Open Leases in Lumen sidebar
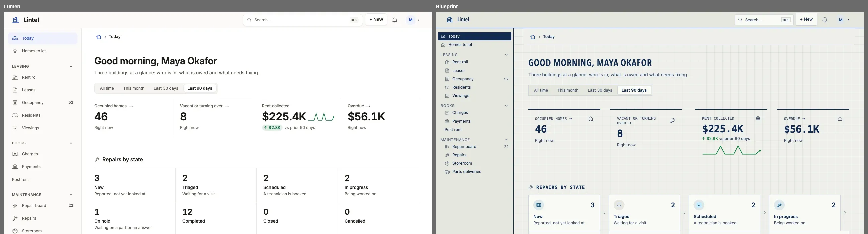The width and height of the screenshot is (868, 234). tap(42, 90)
